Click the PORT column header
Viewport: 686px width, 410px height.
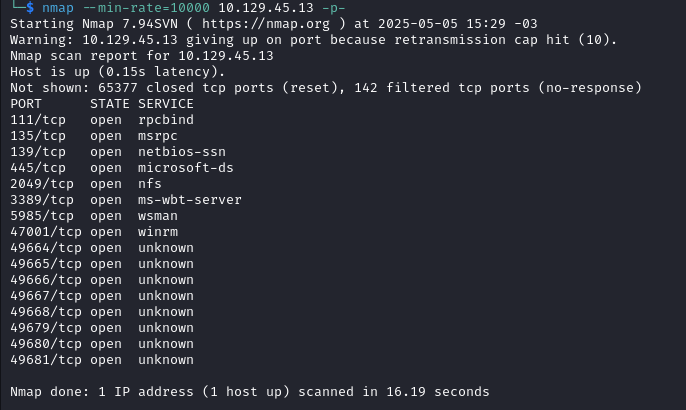click(26, 104)
